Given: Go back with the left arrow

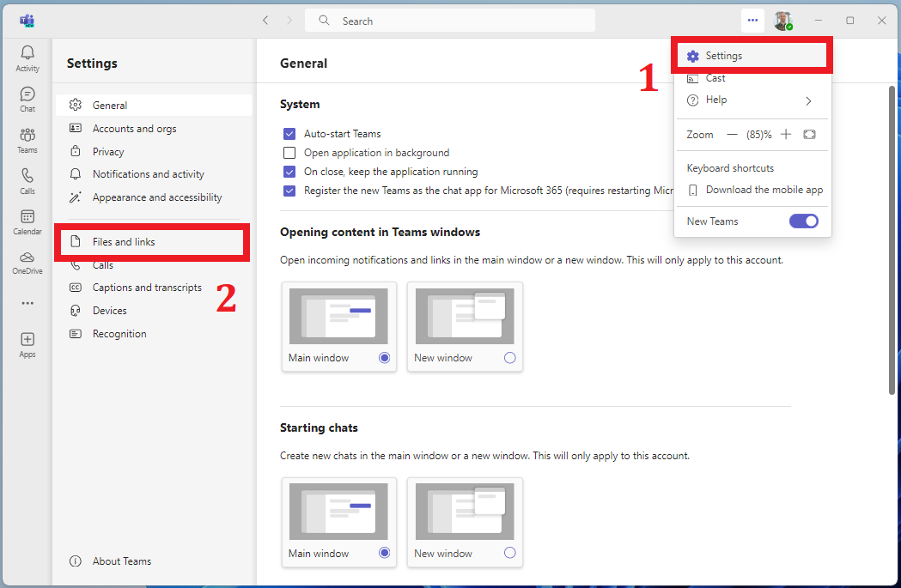Looking at the screenshot, I should [265, 21].
